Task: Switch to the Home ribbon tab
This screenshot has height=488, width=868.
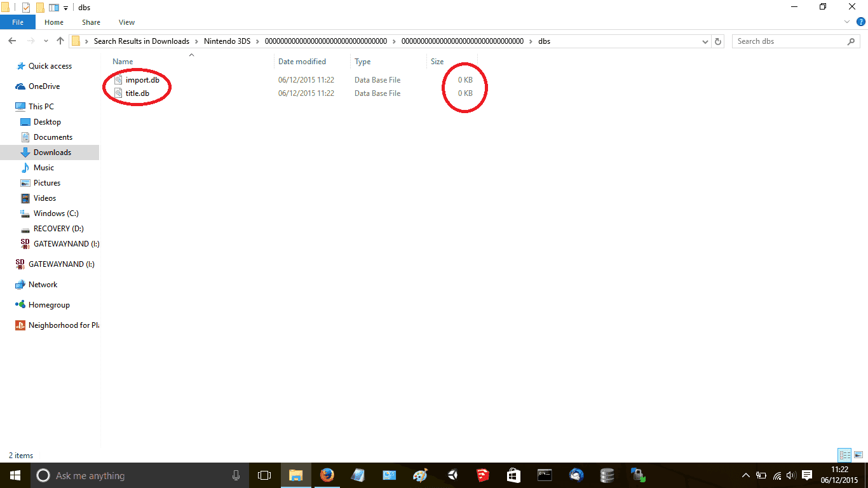Action: coord(54,22)
